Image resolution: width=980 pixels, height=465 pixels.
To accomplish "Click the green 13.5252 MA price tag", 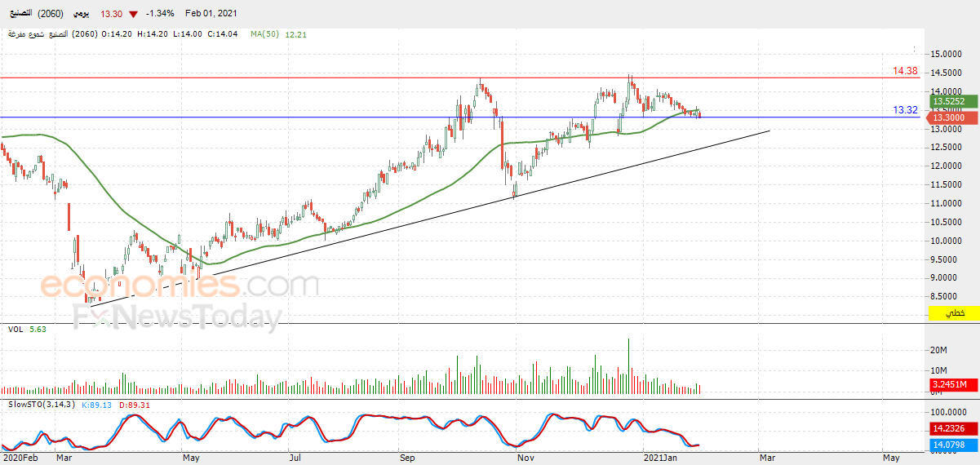I will [949, 102].
